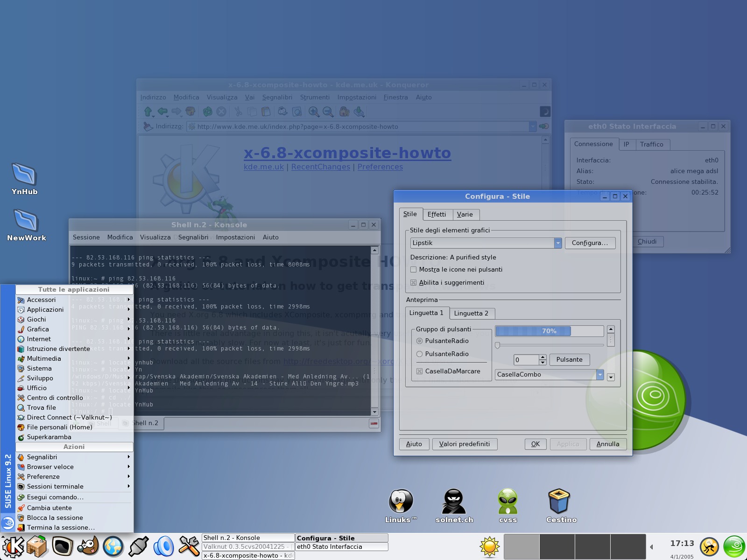Viewport: 747px width, 560px height.
Task: Click the 70% progress bar
Action: (550, 331)
